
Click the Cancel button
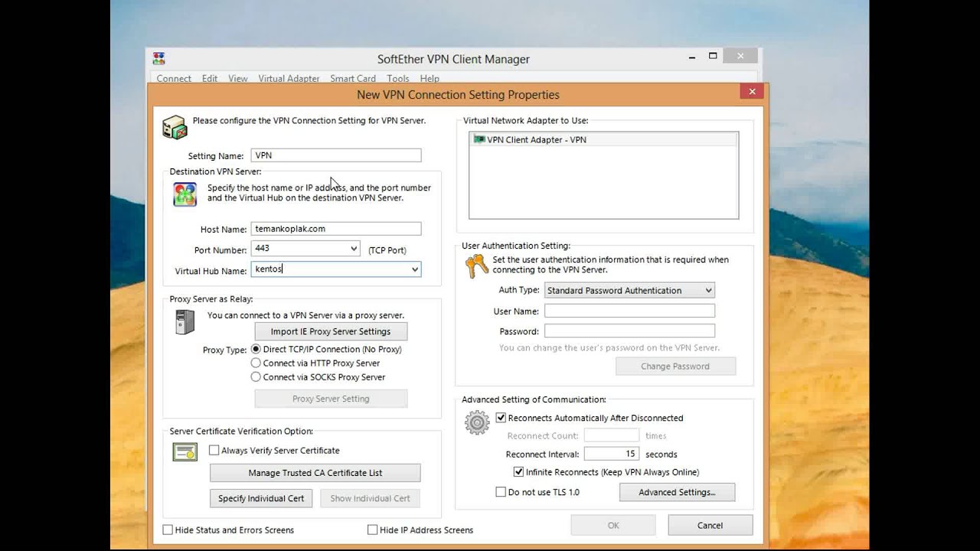710,525
